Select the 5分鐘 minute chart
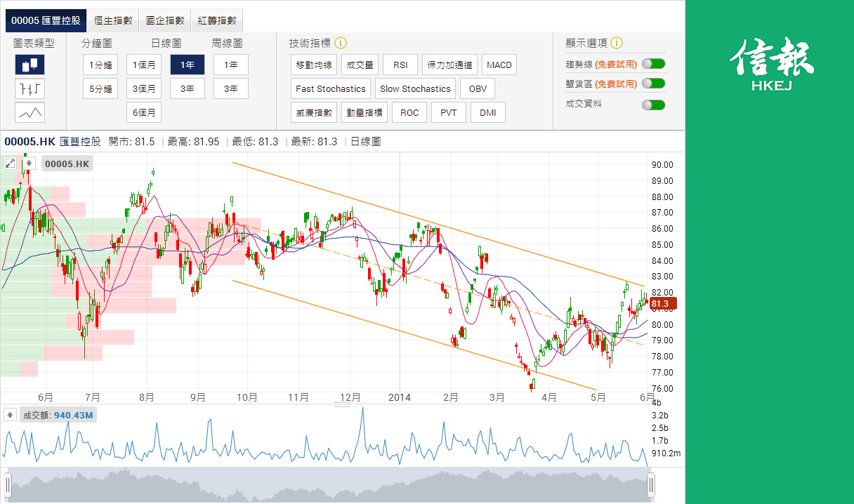 pyautogui.click(x=100, y=88)
